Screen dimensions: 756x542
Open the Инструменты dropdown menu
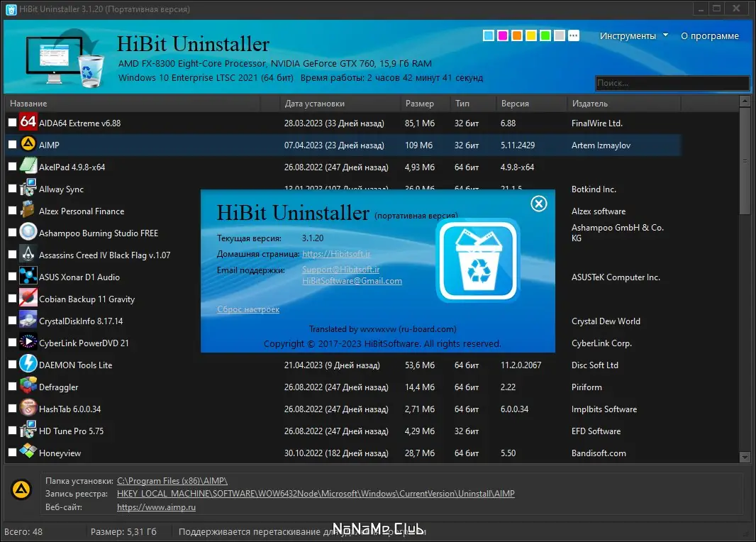point(633,35)
